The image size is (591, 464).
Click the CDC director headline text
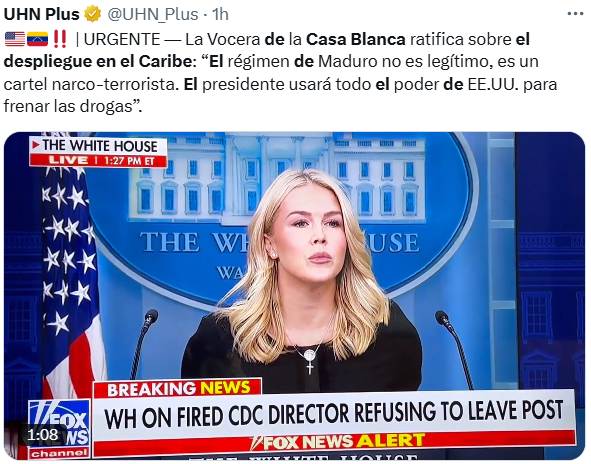333,415
